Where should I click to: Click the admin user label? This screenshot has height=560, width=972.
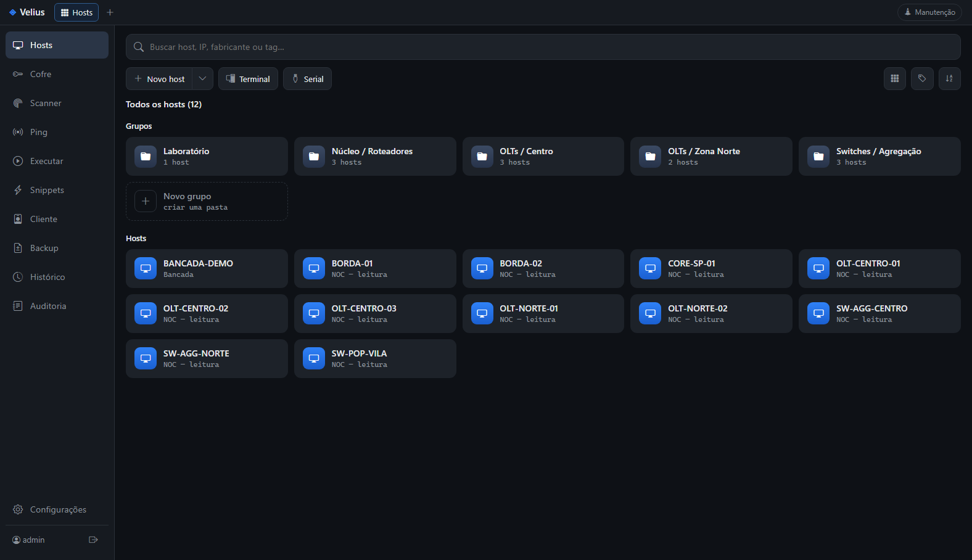pyautogui.click(x=33, y=540)
